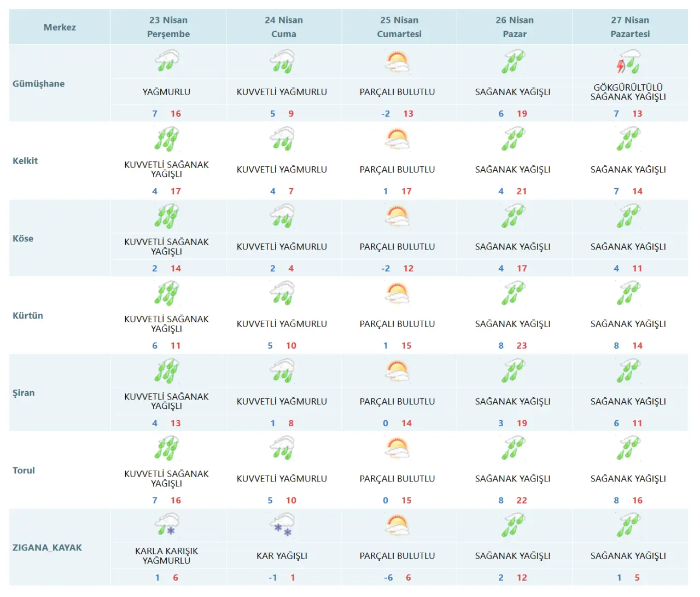The width and height of the screenshot is (700, 597).
Task: Open the Gümüşhane station row label
Action: coord(39,84)
